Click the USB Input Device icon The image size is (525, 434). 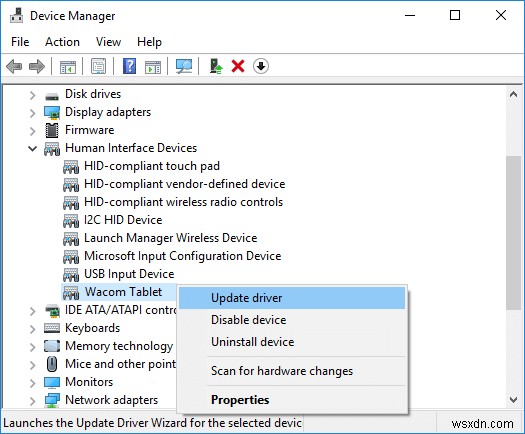[x=71, y=275]
